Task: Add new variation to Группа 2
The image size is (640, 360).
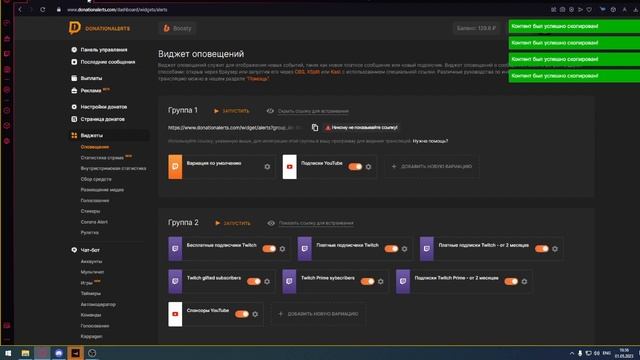Action: pos(318,314)
